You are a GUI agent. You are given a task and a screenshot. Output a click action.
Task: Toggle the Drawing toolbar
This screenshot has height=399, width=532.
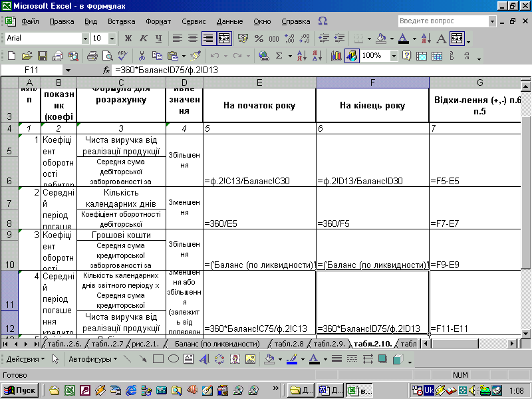coord(352,56)
